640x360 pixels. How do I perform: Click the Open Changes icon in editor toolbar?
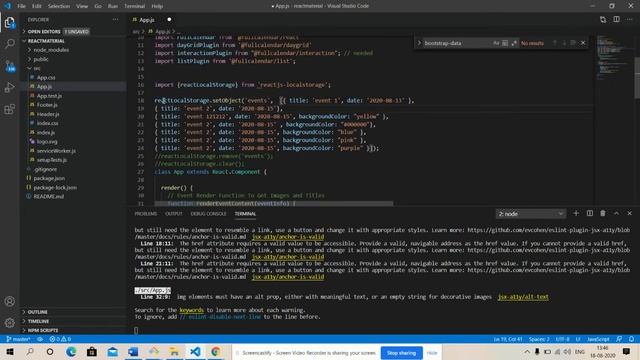click(603, 20)
